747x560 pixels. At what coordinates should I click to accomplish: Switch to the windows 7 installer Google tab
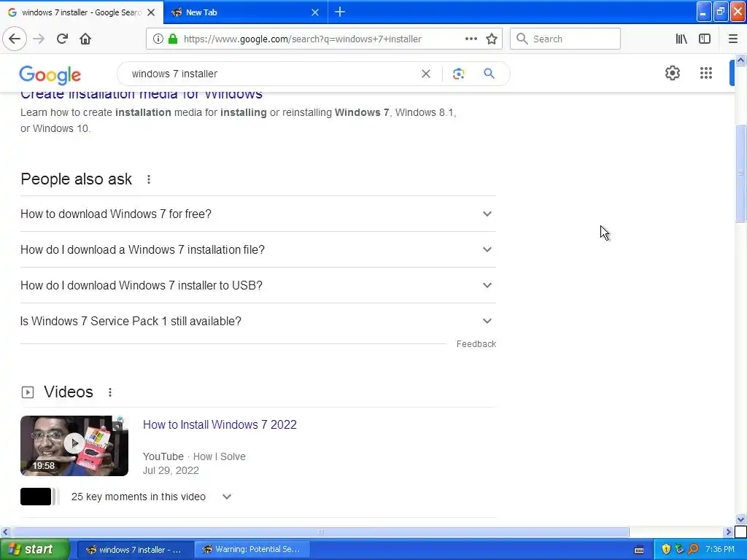[x=82, y=12]
